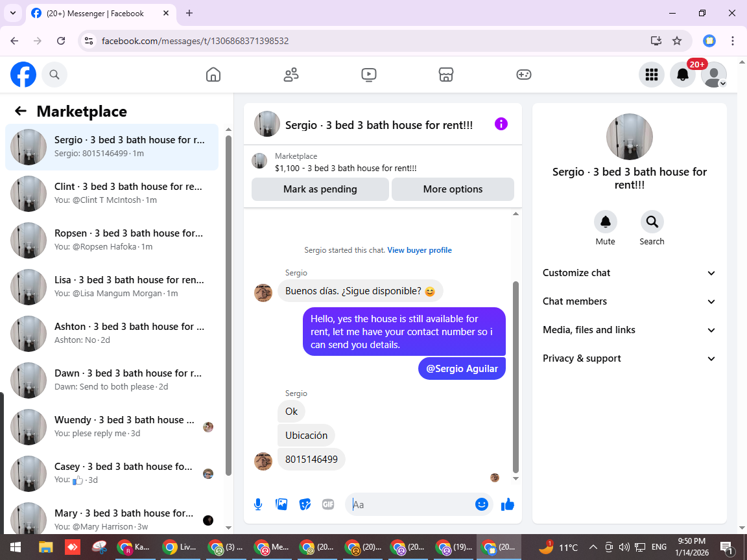The image size is (747, 560).
Task: Choose a GIF icon
Action: (327, 504)
